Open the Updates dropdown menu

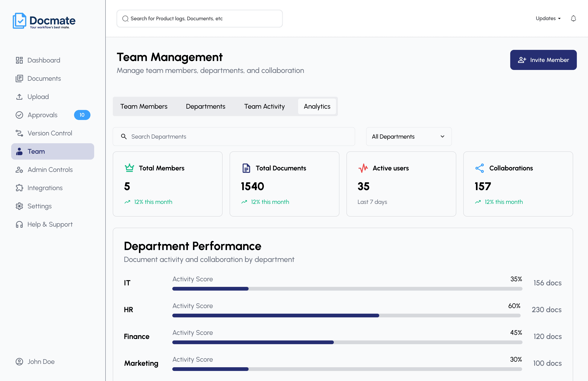(548, 19)
